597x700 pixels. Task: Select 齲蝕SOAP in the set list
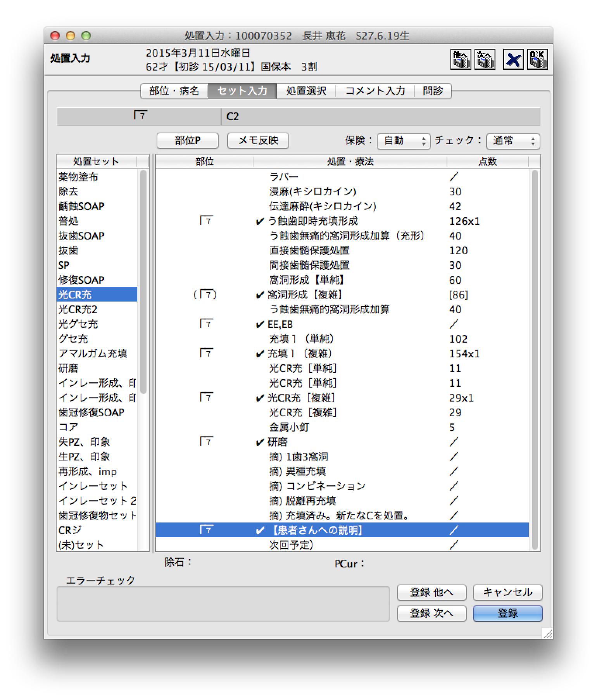pos(97,207)
